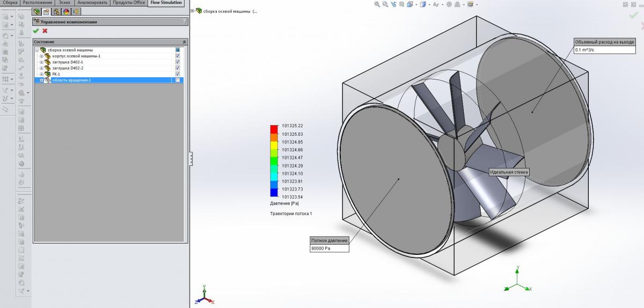Click the Полное давление boundary condition label
The width and height of the screenshot is (644, 308).
pos(330,240)
